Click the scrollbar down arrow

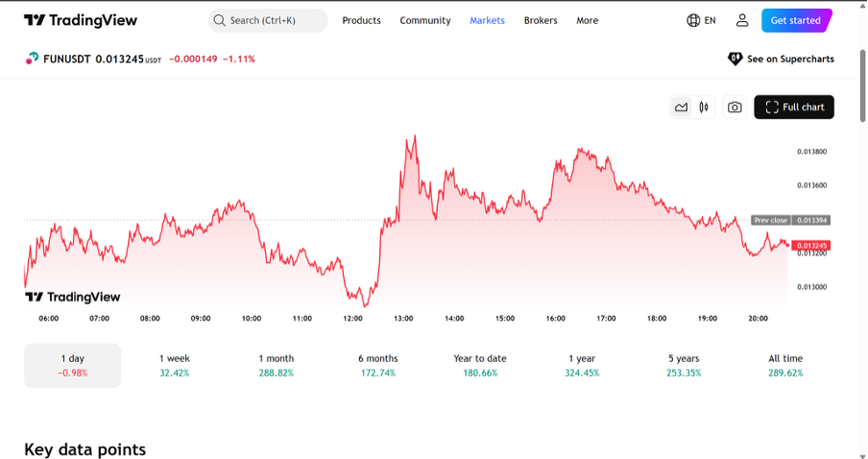862,456
